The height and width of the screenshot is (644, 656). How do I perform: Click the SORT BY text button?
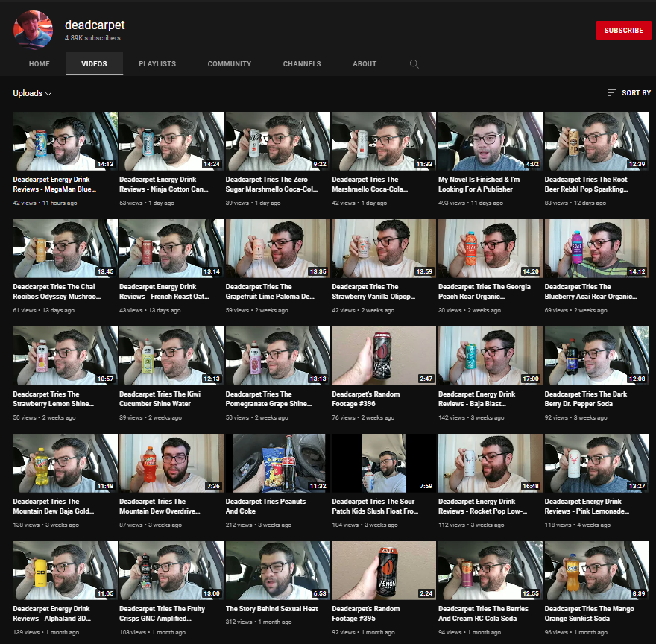(x=636, y=93)
